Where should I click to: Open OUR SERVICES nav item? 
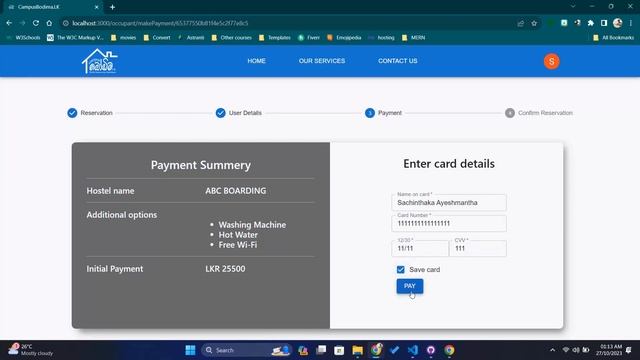point(322,61)
